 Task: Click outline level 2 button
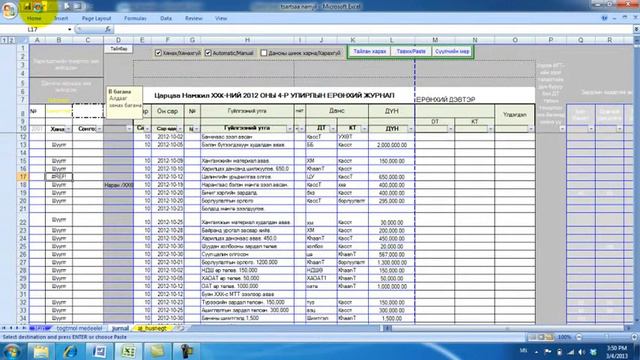(x=11, y=40)
